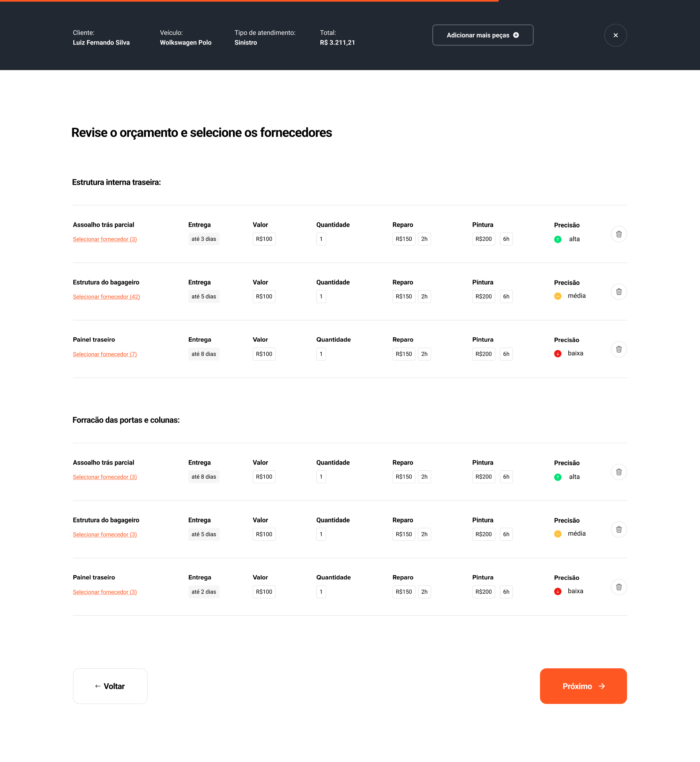The image size is (700, 762).
Task: Click client name Luiz Fernando Silva
Action: 101,43
